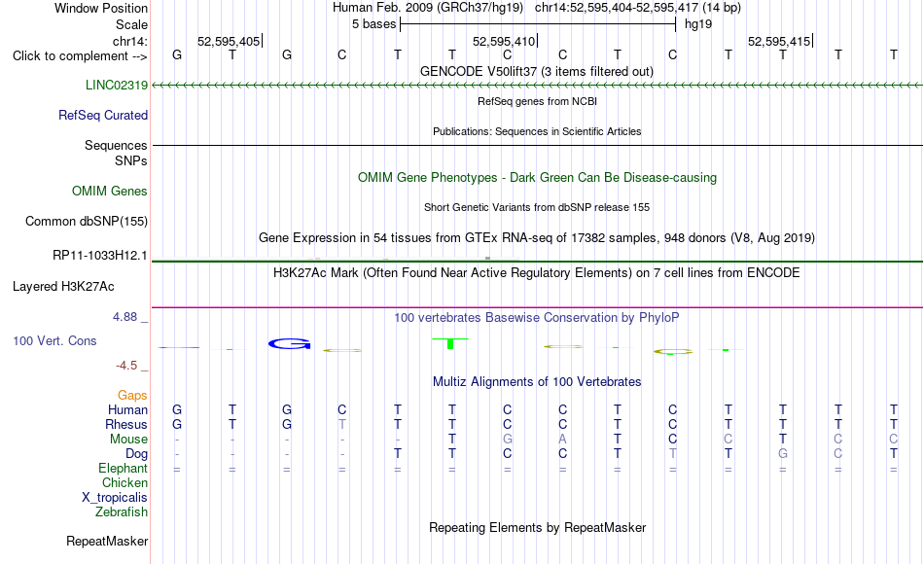The width and height of the screenshot is (924, 564).
Task: Click the 4.88 PhyloP upper scale value
Action: point(124,317)
